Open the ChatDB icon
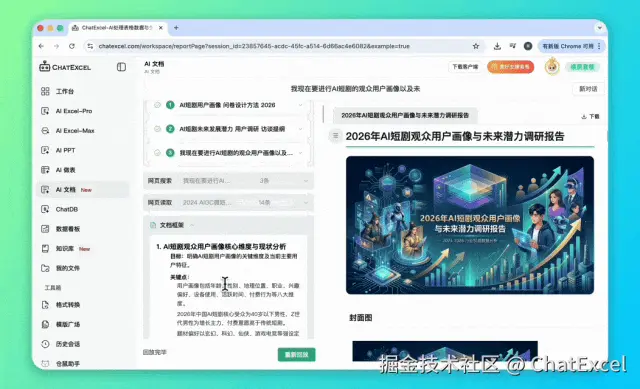Image resolution: width=640 pixels, height=389 pixels. [45, 209]
